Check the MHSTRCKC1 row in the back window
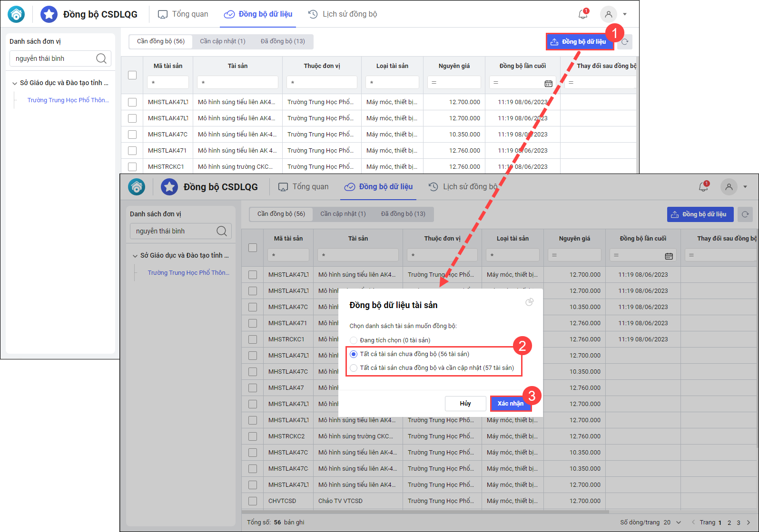The width and height of the screenshot is (759, 532). (x=132, y=167)
